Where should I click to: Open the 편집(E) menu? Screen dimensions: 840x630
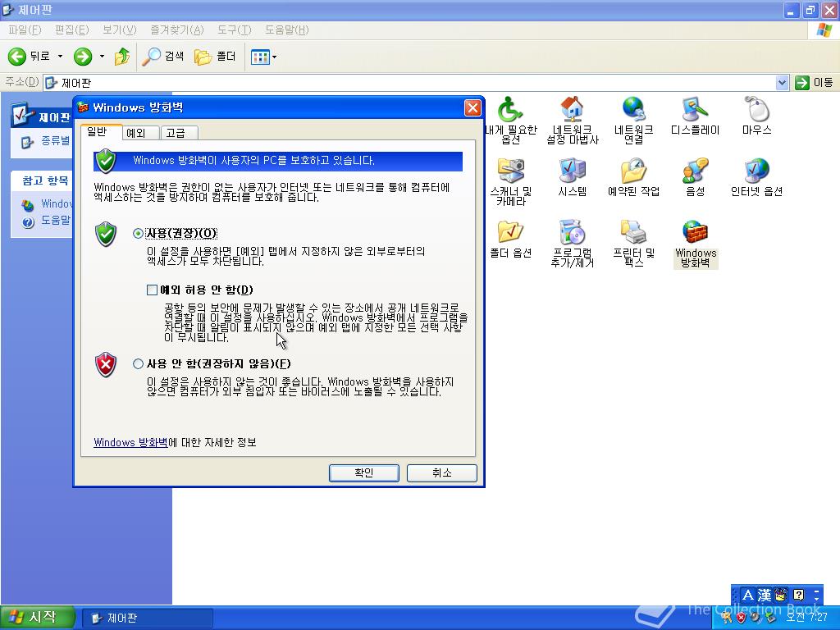[71, 30]
